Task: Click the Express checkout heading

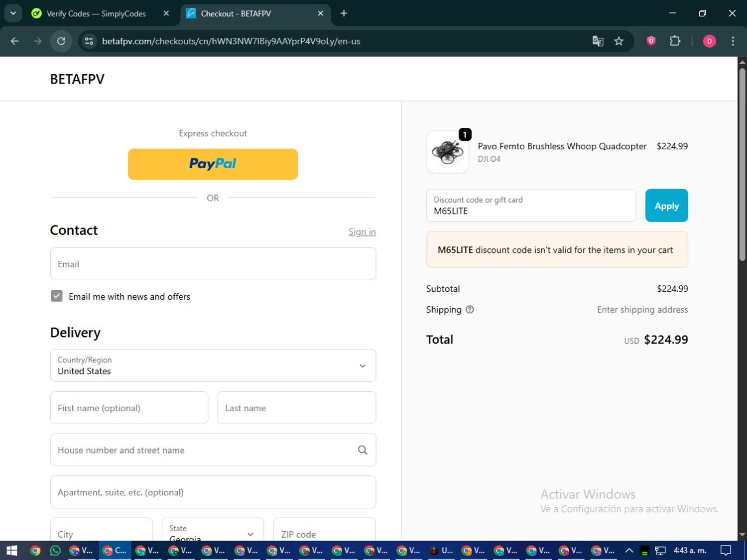Action: (213, 133)
